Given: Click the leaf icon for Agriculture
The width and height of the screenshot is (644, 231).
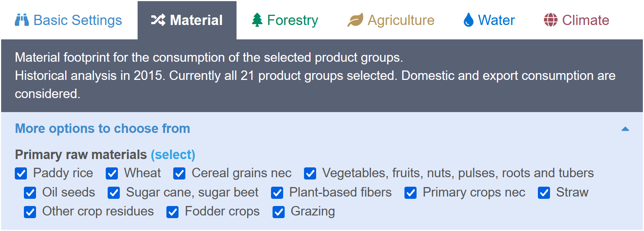Looking at the screenshot, I should [355, 20].
